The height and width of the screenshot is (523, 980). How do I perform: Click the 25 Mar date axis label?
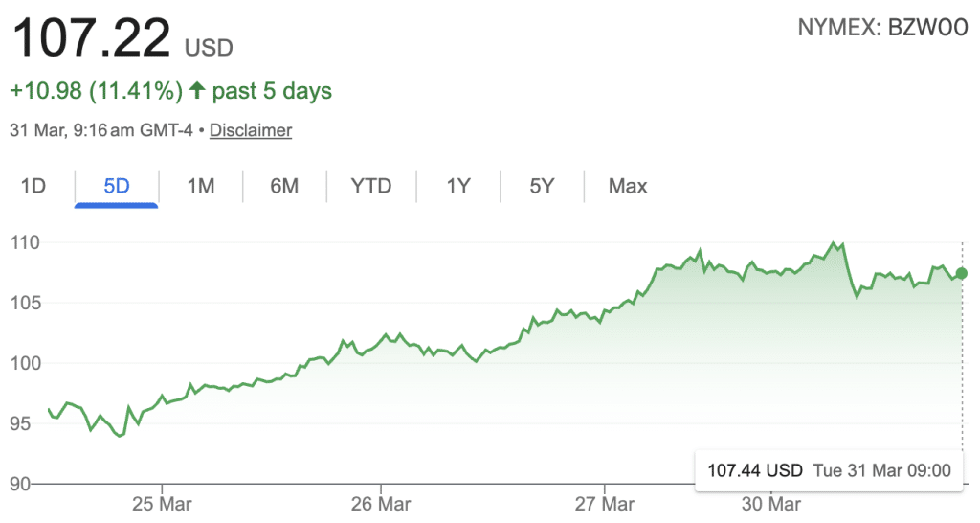click(x=162, y=504)
